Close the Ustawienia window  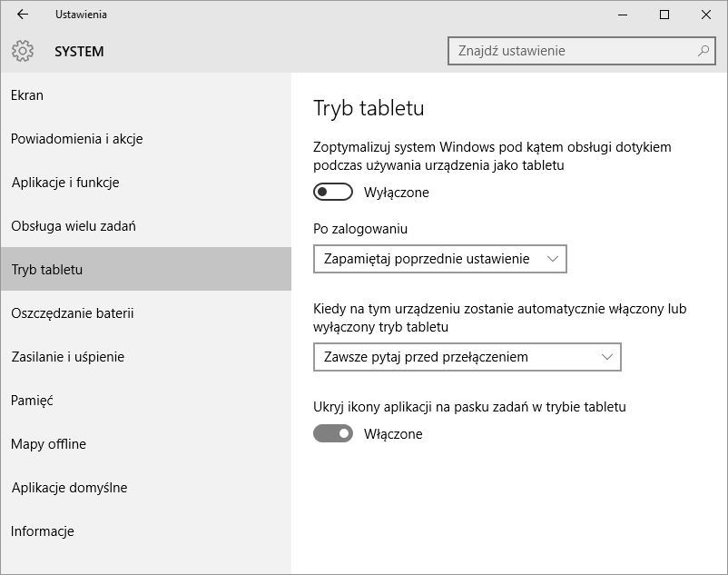click(706, 15)
